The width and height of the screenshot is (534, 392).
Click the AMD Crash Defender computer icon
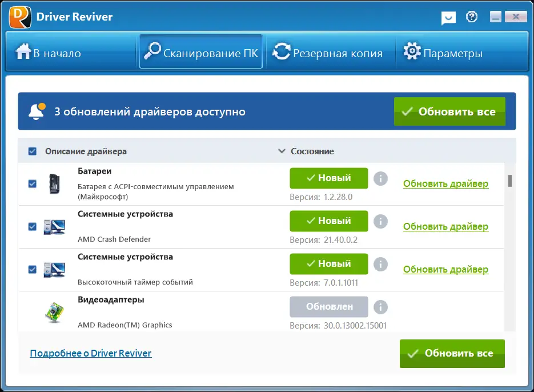(x=54, y=227)
